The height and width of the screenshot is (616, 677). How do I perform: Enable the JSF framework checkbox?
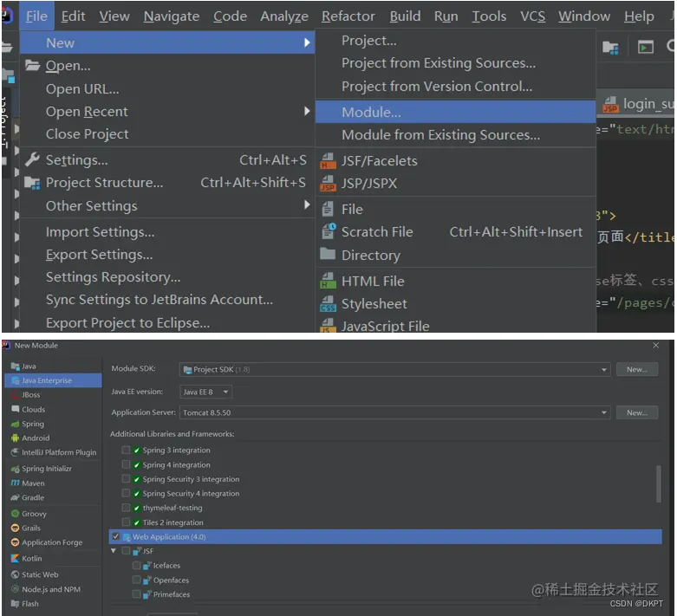[126, 551]
